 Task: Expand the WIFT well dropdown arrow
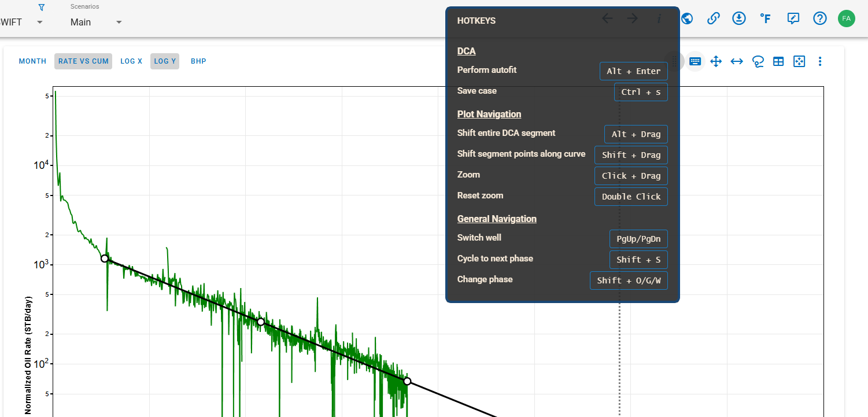point(40,23)
